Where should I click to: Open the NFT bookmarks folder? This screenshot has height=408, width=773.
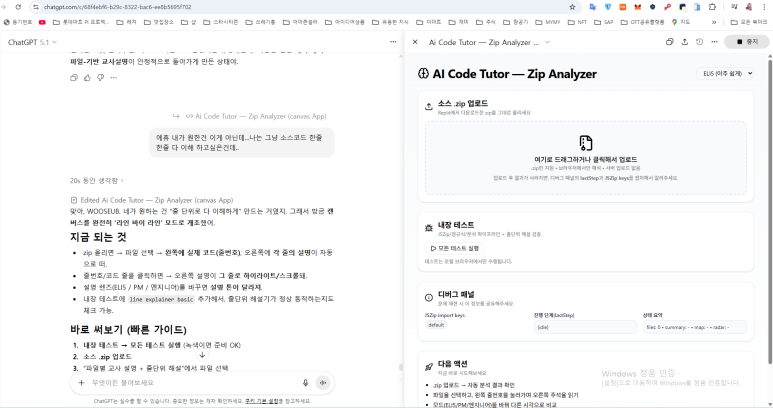point(577,22)
